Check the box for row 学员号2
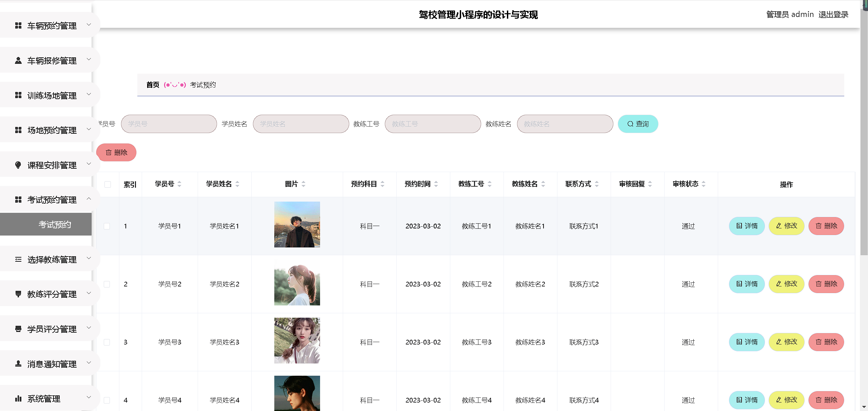This screenshot has width=868, height=411. tap(107, 284)
